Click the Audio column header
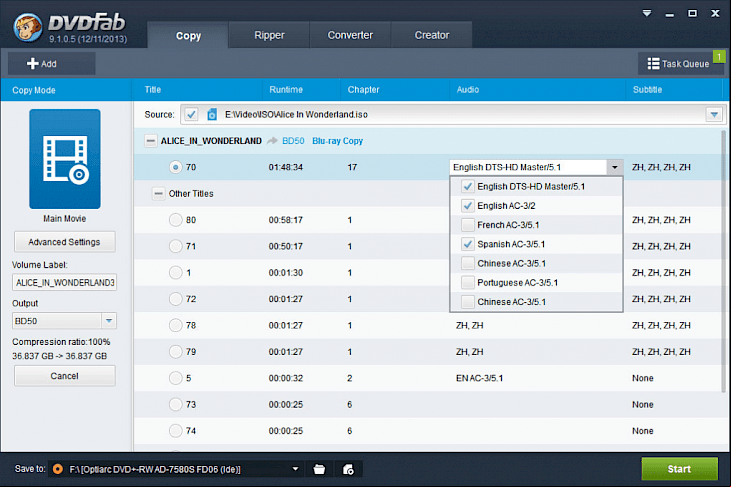731x487 pixels. 468,89
